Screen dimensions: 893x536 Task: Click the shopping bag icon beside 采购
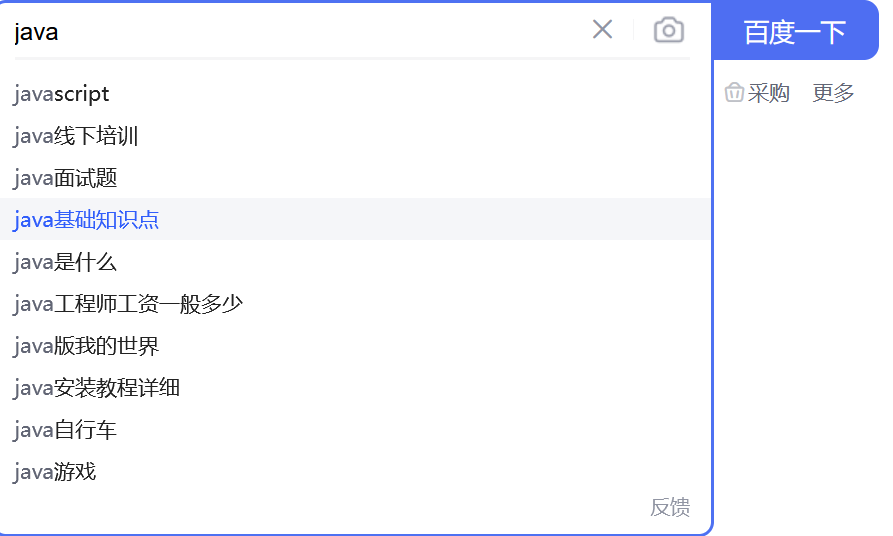coord(734,93)
